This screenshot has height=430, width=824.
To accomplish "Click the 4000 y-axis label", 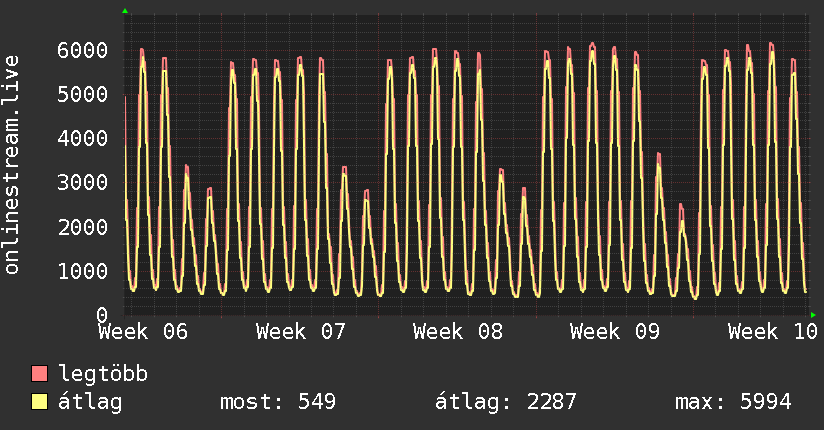I will 83,139.
